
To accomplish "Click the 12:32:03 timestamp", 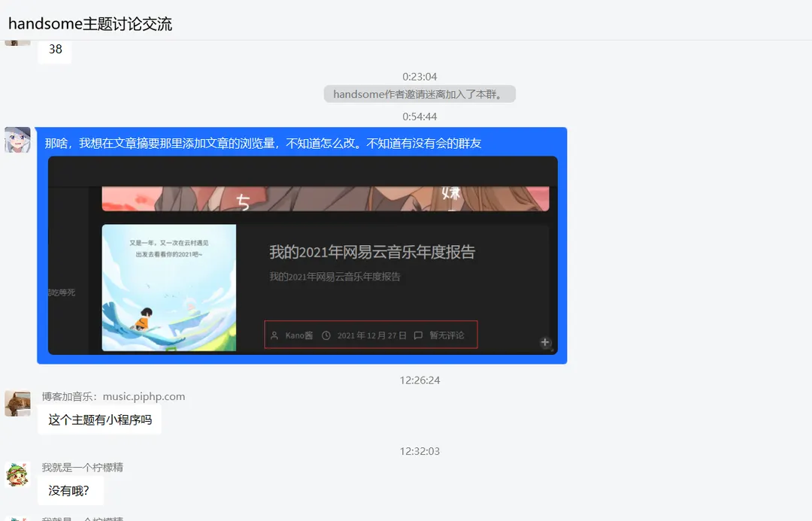I will click(420, 451).
